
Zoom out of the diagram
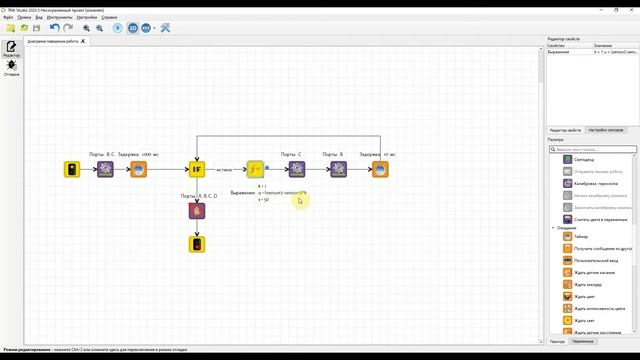point(100,28)
